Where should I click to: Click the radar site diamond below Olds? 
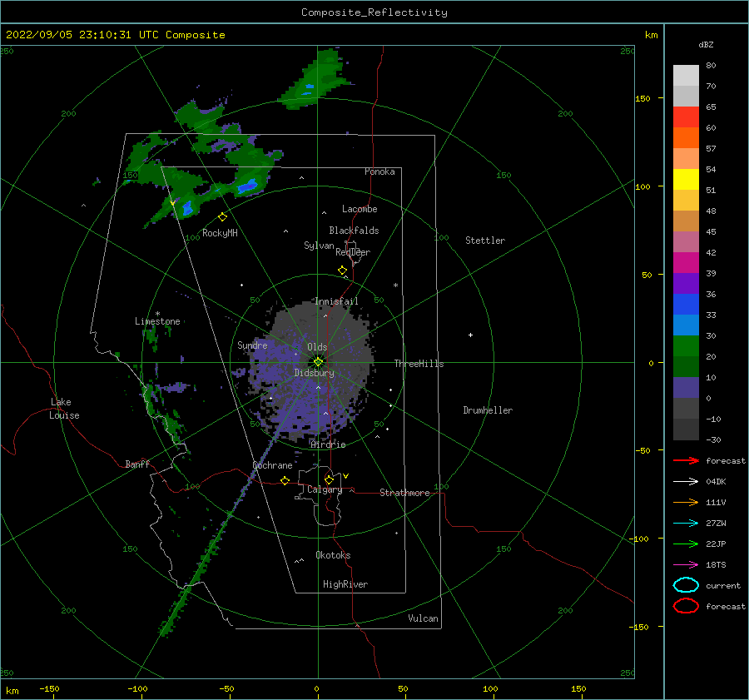[318, 362]
